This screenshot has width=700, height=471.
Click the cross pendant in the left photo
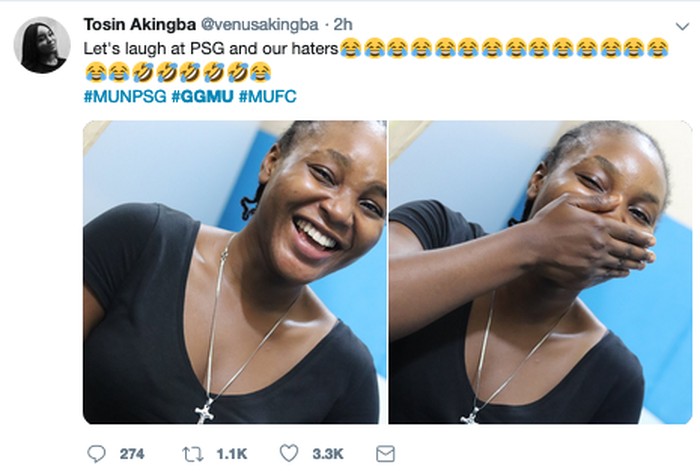click(205, 410)
